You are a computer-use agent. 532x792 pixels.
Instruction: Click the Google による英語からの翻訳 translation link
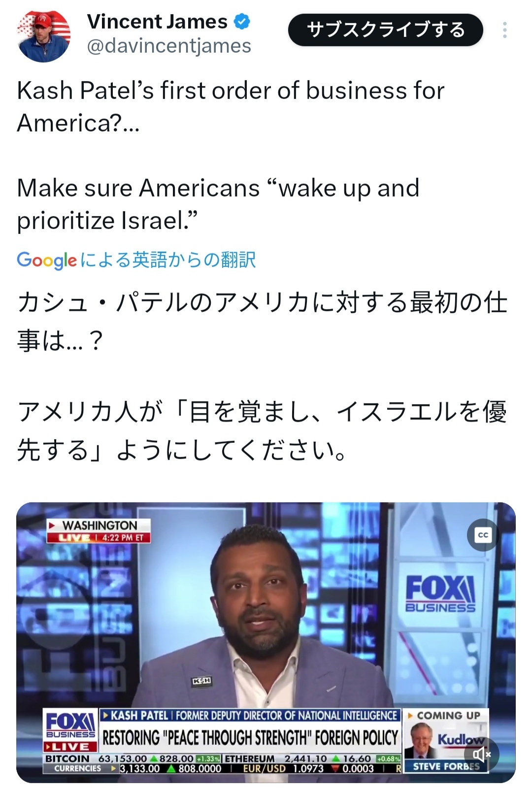pyautogui.click(x=136, y=260)
